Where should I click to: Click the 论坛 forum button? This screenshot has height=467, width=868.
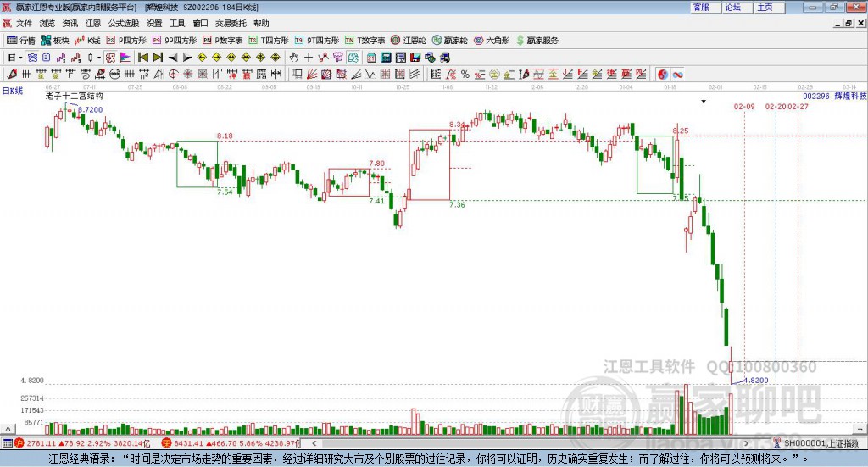pyautogui.click(x=737, y=7)
